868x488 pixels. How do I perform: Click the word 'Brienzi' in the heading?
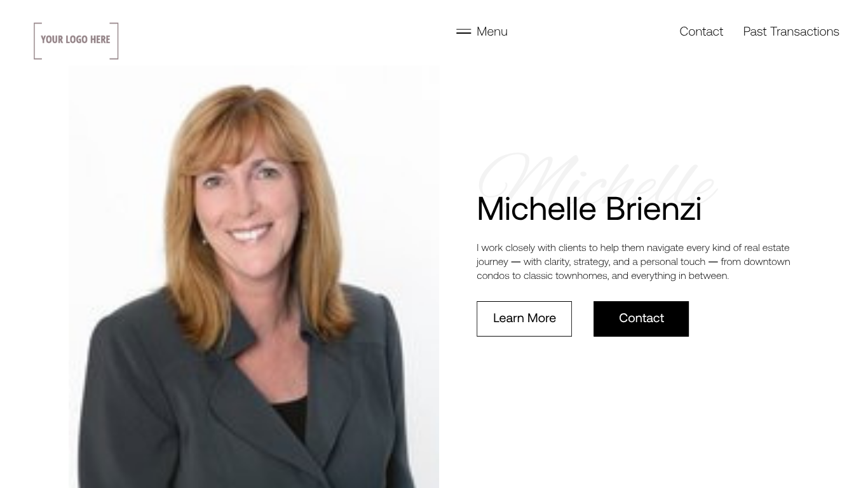point(653,209)
